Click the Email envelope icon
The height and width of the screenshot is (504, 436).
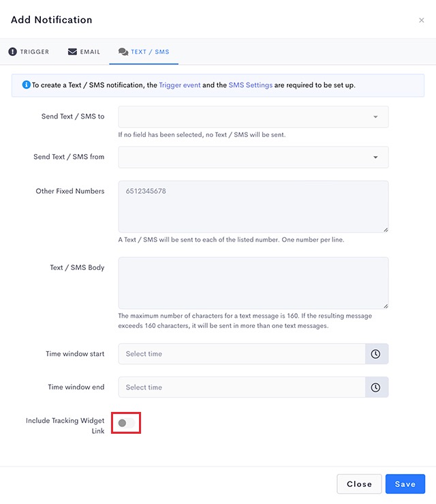[72, 51]
